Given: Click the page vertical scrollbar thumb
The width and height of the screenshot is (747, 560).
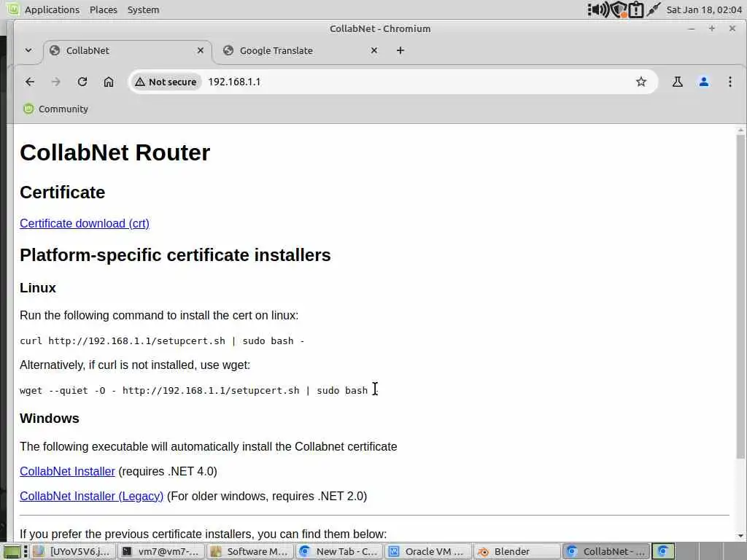Looking at the screenshot, I should [x=740, y=296].
